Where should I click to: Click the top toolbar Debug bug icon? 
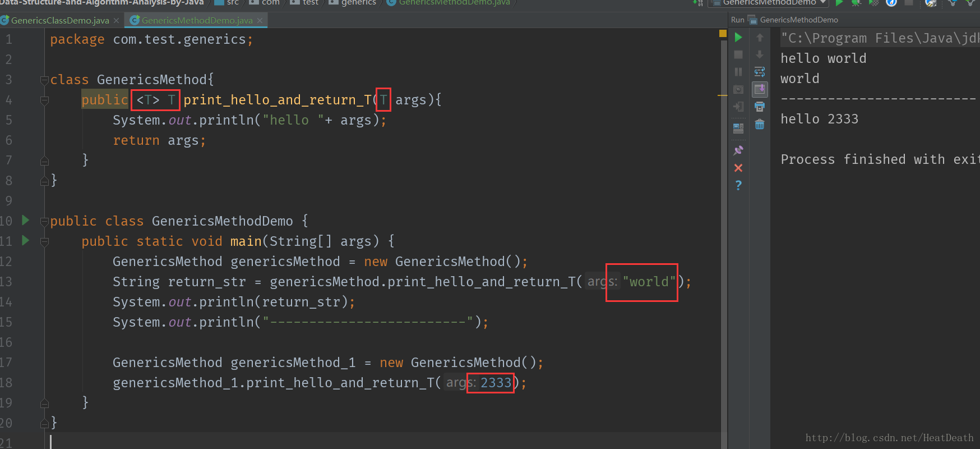click(856, 3)
